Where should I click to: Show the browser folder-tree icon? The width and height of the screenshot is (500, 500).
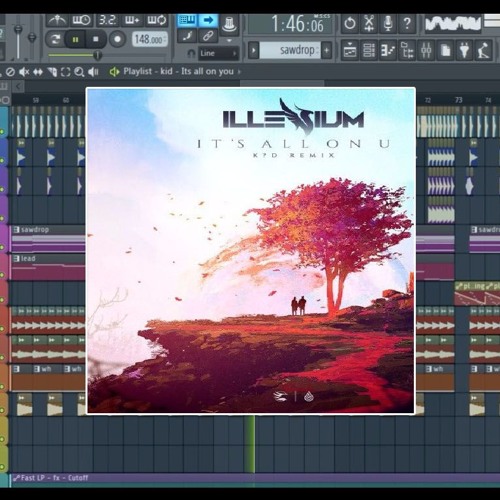coord(407,51)
